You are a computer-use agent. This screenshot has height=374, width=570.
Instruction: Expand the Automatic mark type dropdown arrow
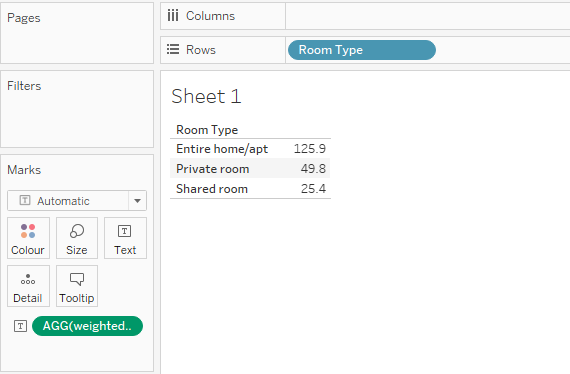click(137, 201)
